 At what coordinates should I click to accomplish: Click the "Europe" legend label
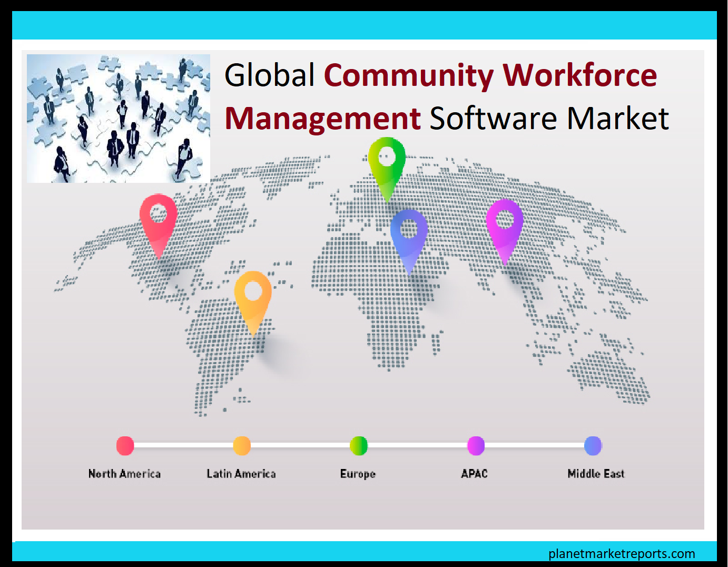[x=358, y=474]
